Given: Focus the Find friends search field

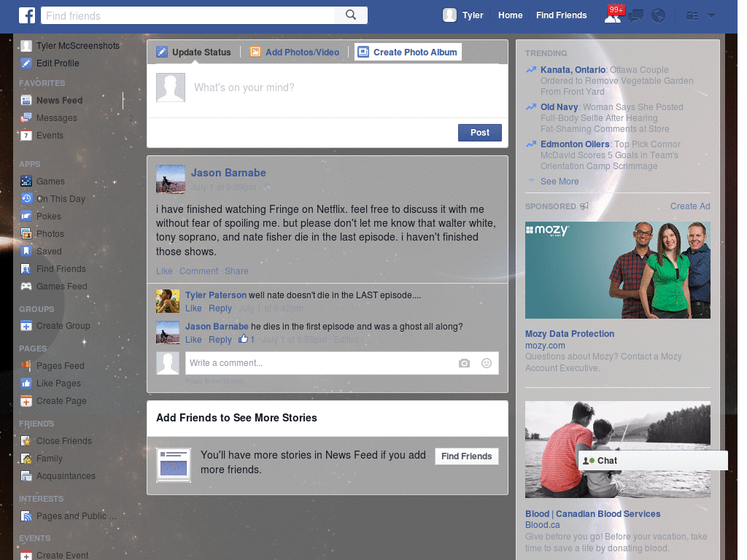Looking at the screenshot, I should click(x=187, y=15).
